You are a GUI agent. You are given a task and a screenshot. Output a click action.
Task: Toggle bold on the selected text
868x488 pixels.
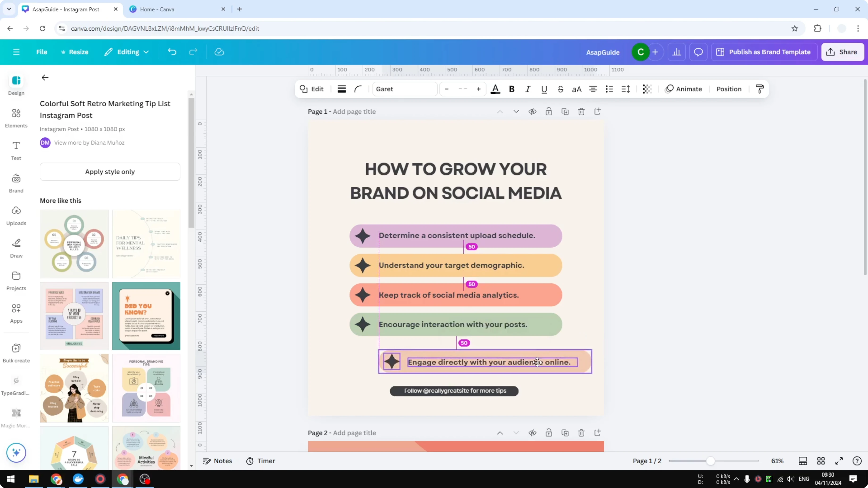[x=512, y=89]
